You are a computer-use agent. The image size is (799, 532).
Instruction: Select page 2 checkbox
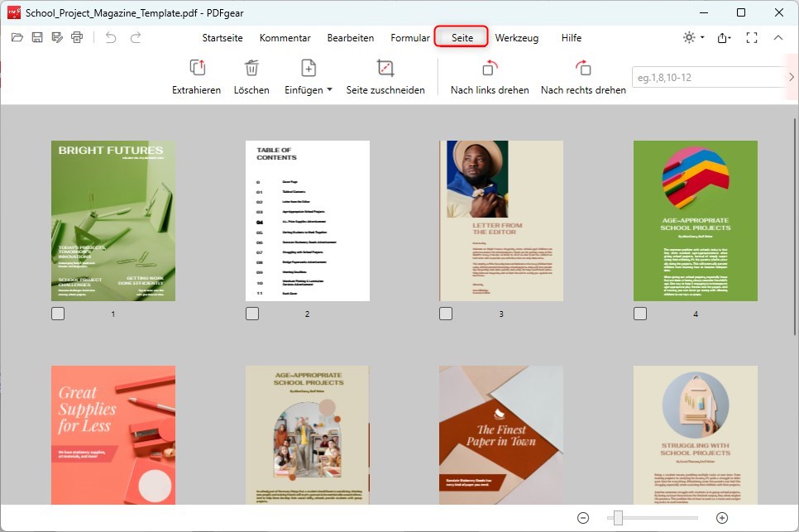pyautogui.click(x=252, y=314)
